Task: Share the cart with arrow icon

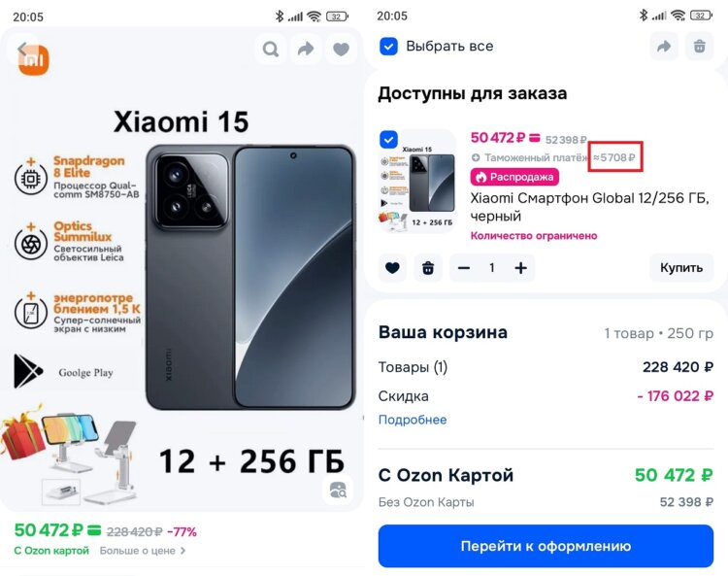Action: tap(664, 46)
